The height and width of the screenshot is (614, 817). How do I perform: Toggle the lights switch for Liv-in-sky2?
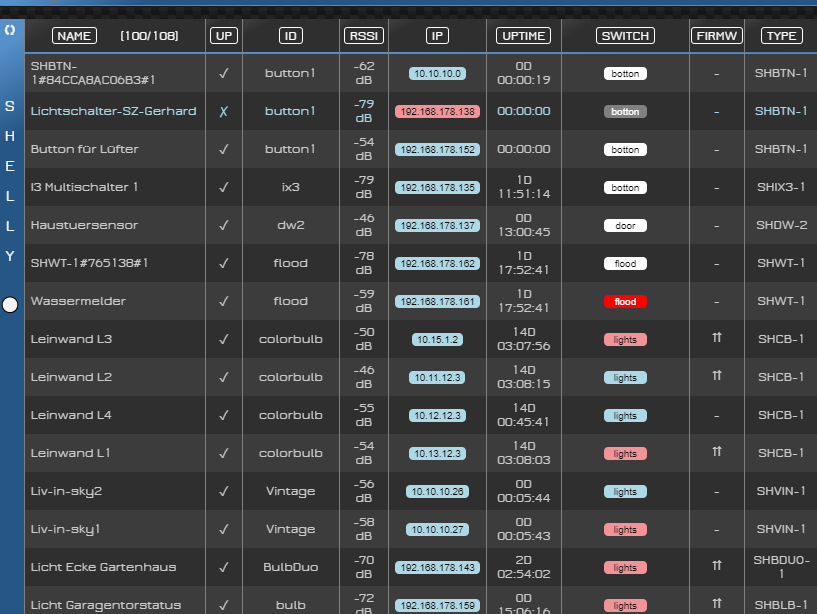click(x=625, y=492)
